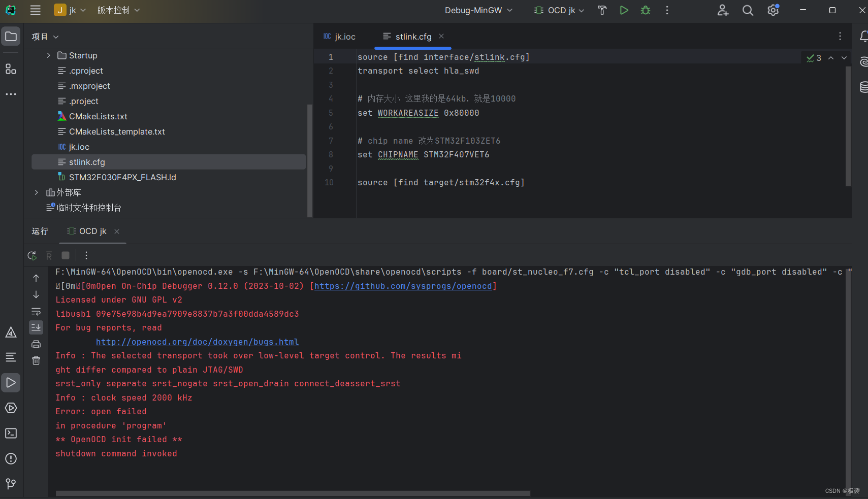Go to next highlighted problem arrow
The width and height of the screenshot is (868, 499).
[x=844, y=58]
